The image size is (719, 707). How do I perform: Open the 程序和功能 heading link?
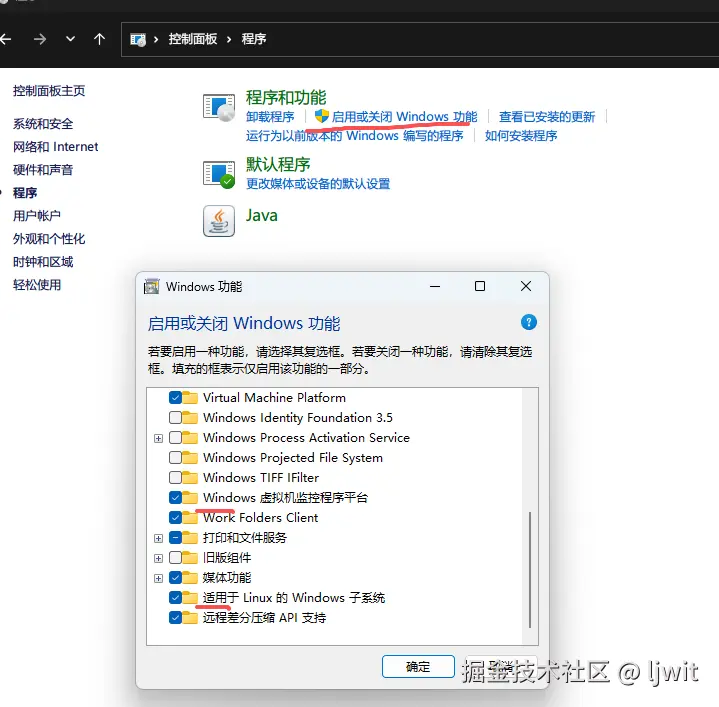tap(286, 97)
